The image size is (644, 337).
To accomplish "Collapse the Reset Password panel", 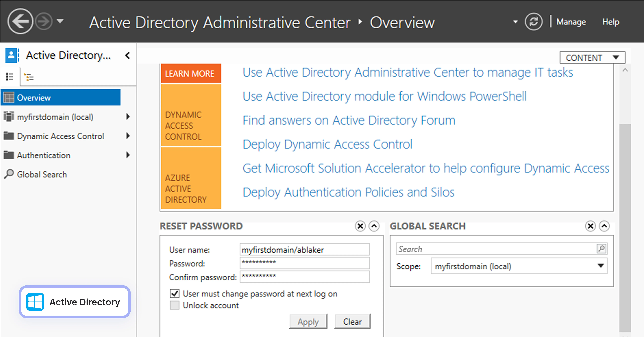I will click(x=374, y=226).
